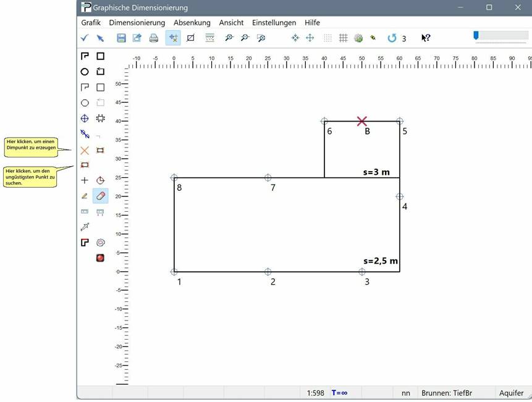Click the red X point B

tap(362, 121)
